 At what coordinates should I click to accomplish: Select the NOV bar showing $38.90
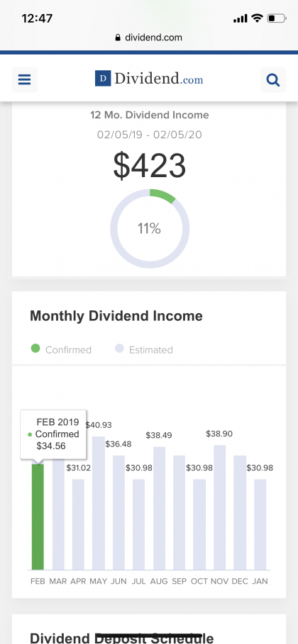tap(219, 507)
